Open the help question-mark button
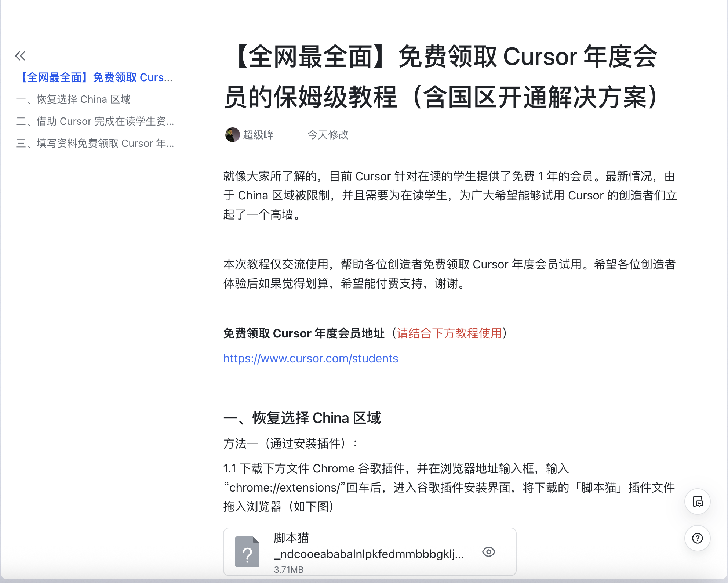 click(697, 538)
